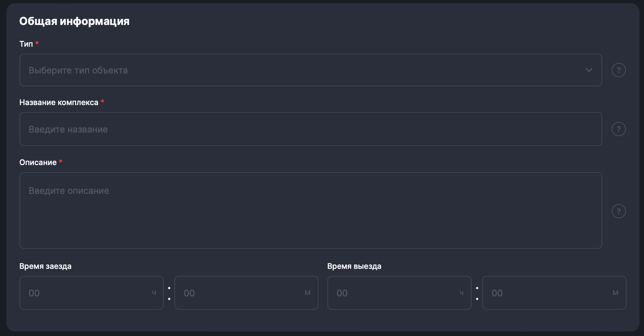Click the 'Время заезда' label

[x=45, y=266]
